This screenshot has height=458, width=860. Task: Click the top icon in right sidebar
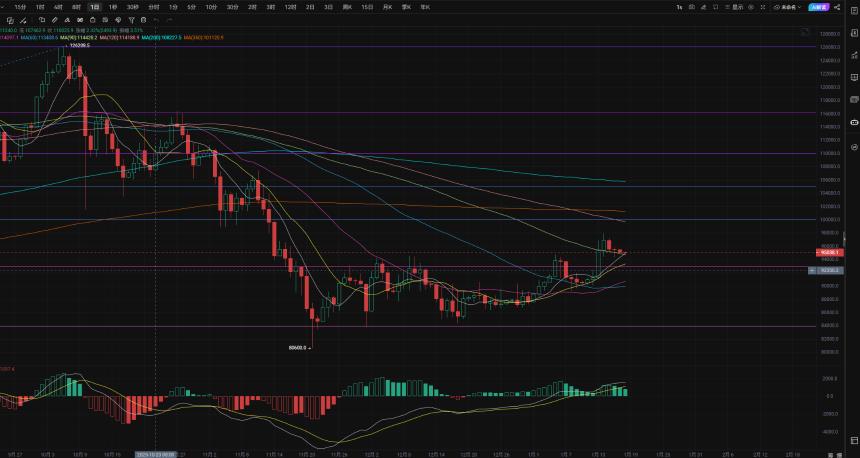(x=855, y=10)
